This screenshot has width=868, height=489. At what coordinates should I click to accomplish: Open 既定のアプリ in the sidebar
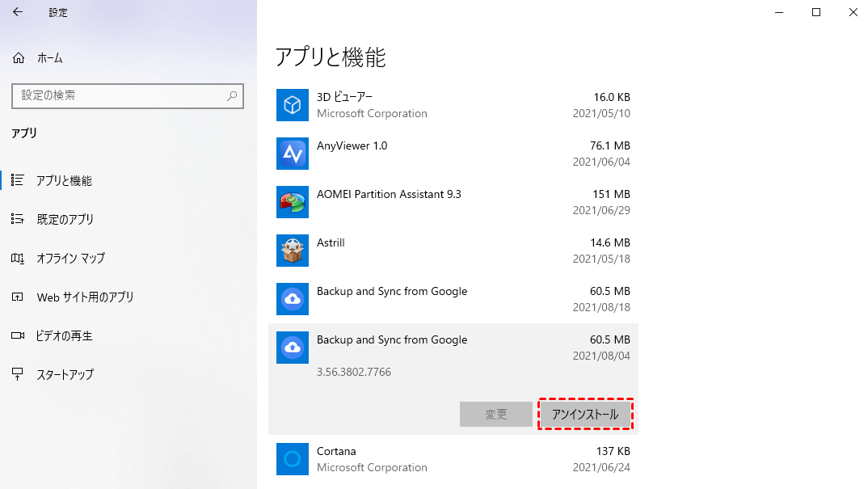coord(65,219)
